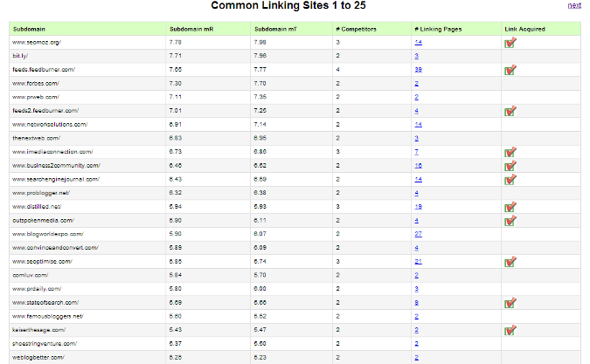Click the check icon for www.searchenginejournal.com
This screenshot has height=364, width=590.
click(510, 180)
